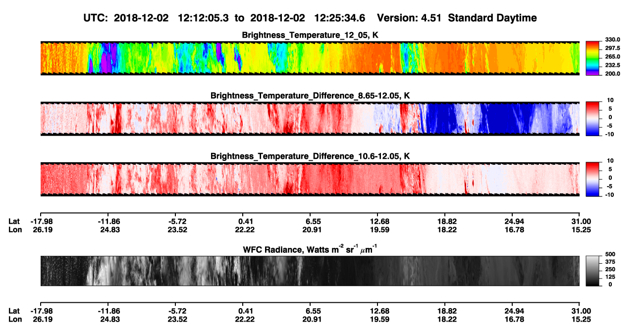Click the grayscale colorbar tick value 125

[609, 277]
